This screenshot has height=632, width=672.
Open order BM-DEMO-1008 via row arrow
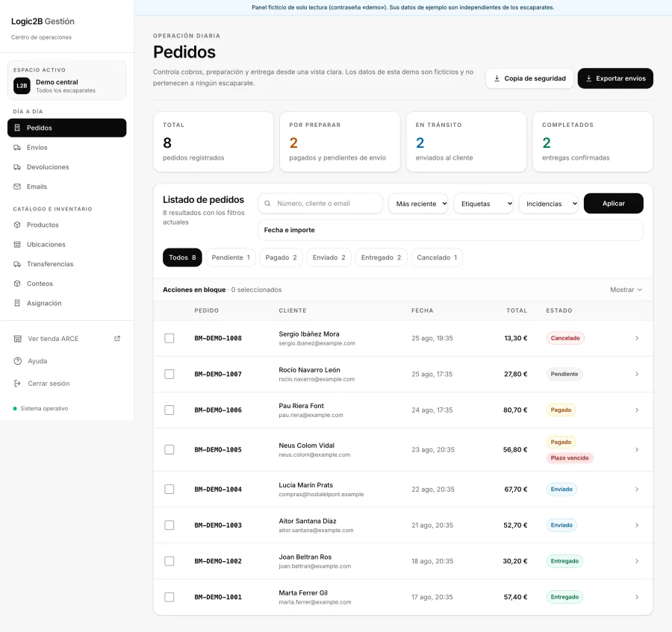pyautogui.click(x=637, y=338)
